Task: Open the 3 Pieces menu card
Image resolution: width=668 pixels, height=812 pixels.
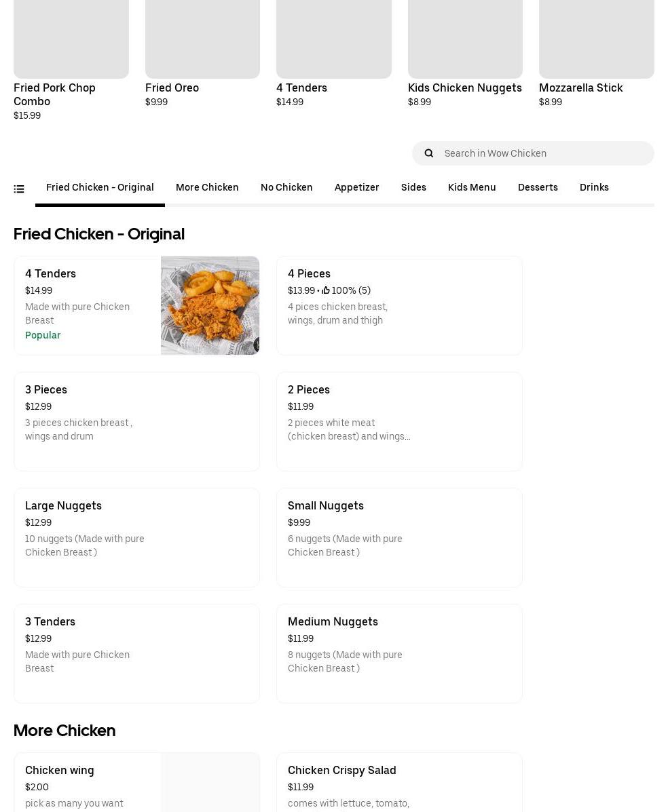Action: pos(136,421)
